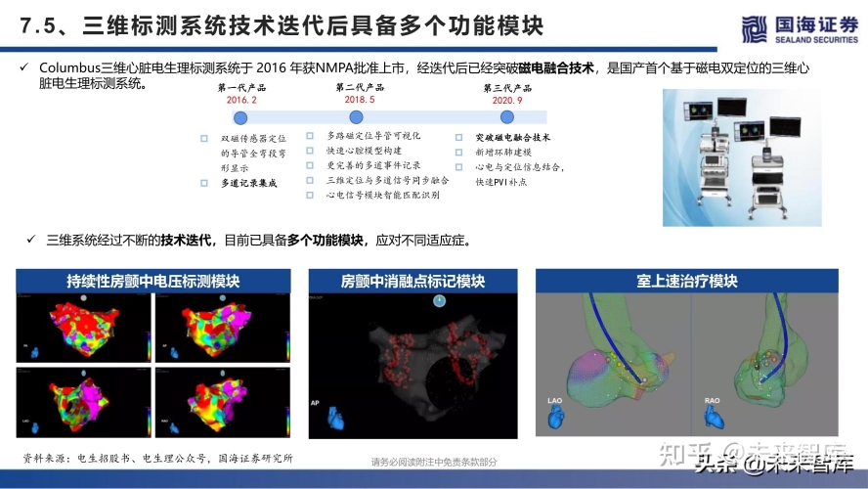Open the RAO view voltage map image
Image resolution: width=868 pixels, height=489 pixels.
pyautogui.click(x=223, y=403)
